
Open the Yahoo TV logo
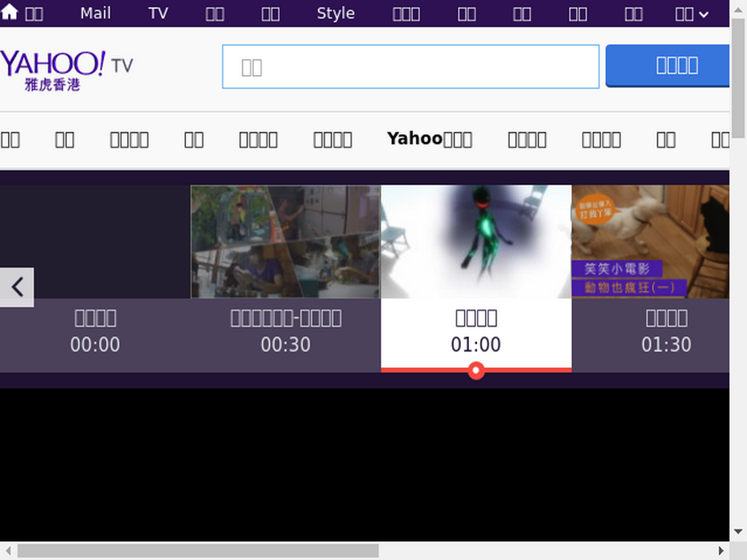pyautogui.click(x=66, y=71)
